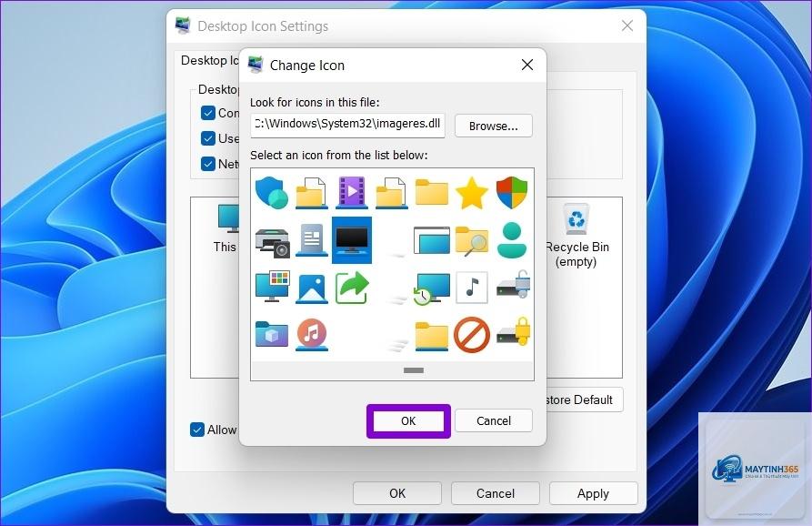Select the blue shield with globe icon
Viewport: 812px width, 526px height.
[x=272, y=192]
